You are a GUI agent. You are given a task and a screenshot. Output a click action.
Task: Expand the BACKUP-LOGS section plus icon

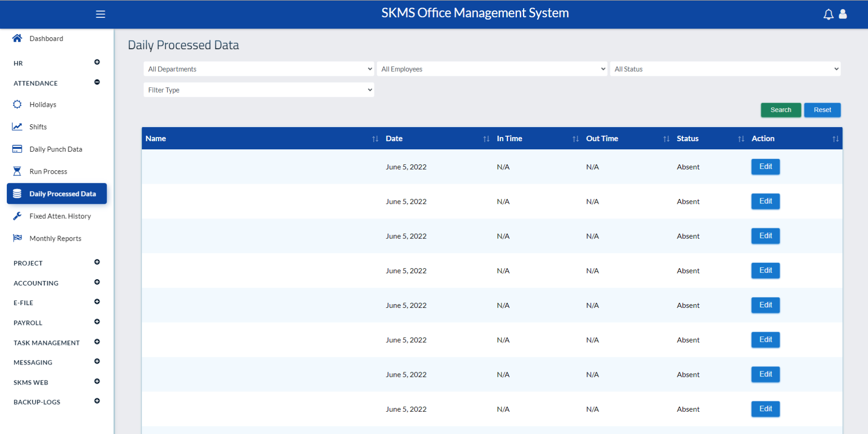(x=97, y=401)
